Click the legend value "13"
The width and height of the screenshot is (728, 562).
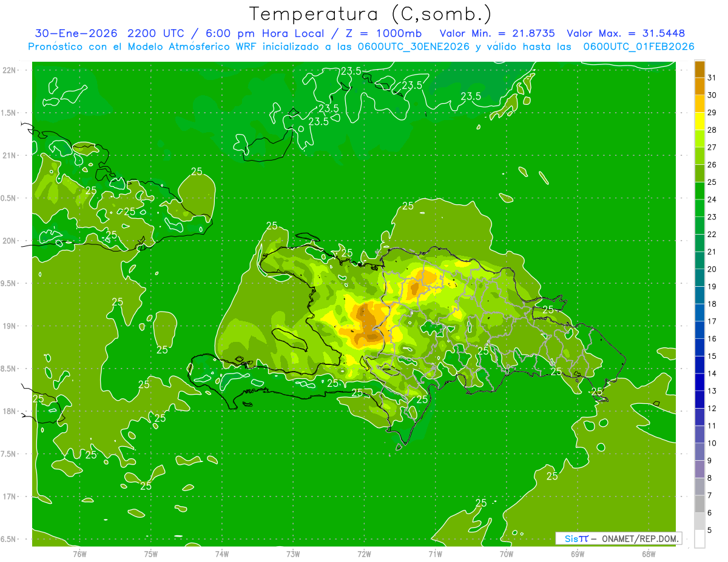coord(712,391)
